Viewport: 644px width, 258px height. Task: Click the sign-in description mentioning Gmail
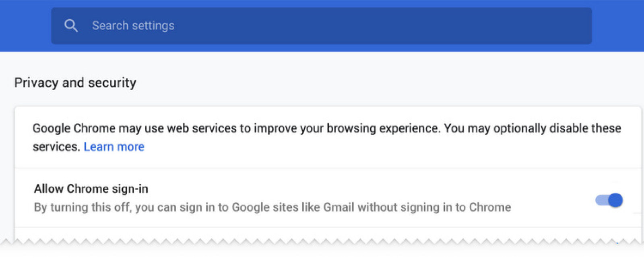pyautogui.click(x=272, y=207)
